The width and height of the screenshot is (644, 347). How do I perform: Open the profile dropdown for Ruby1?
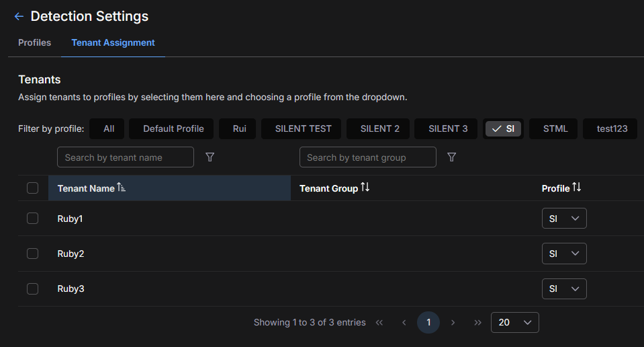pos(564,219)
